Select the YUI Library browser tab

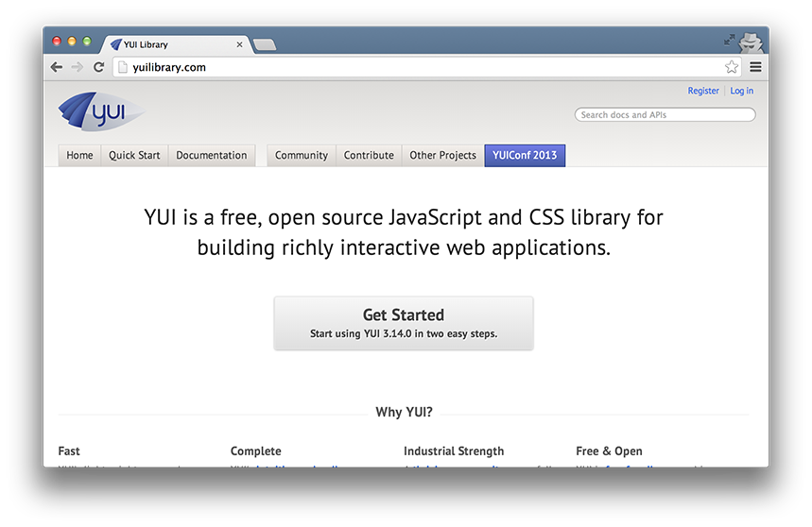pos(176,44)
